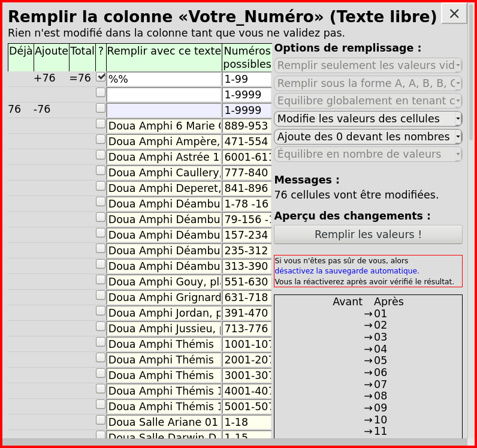Open the 'Modifie les valeurs des cellules' dropdown

click(x=367, y=119)
